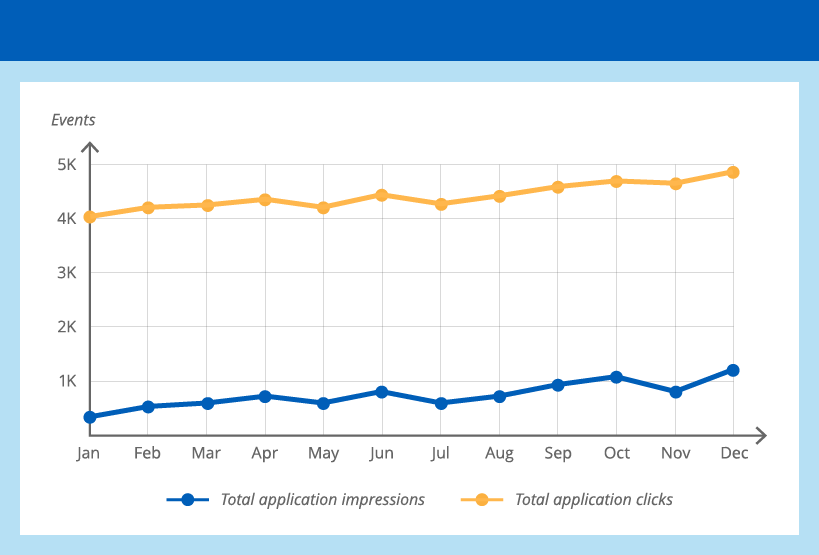Click the 5K y-axis label

pyautogui.click(x=66, y=164)
